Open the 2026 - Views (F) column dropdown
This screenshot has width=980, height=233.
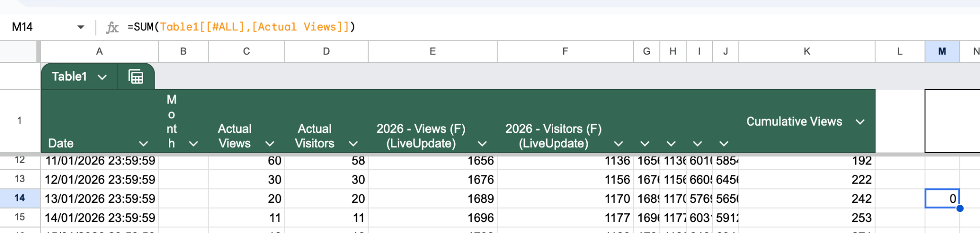click(482, 144)
